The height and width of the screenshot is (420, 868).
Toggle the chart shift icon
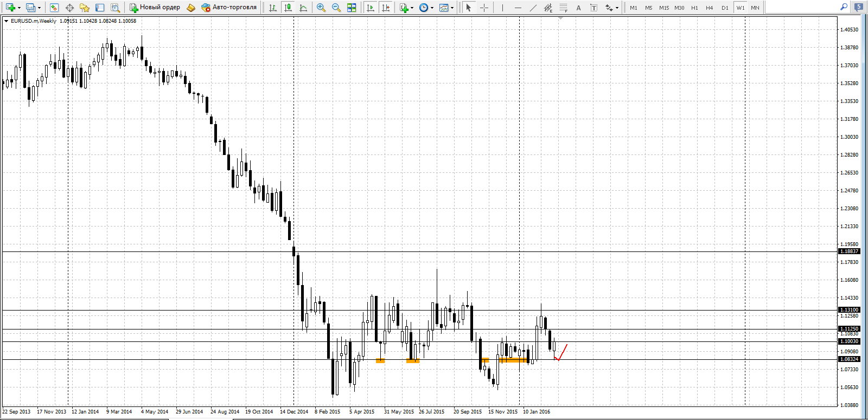coord(386,8)
